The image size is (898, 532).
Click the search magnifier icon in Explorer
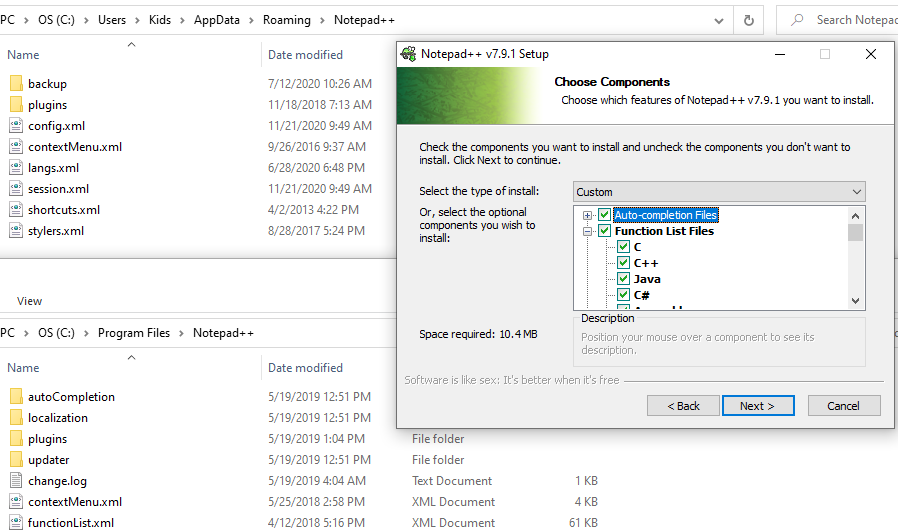(x=797, y=20)
